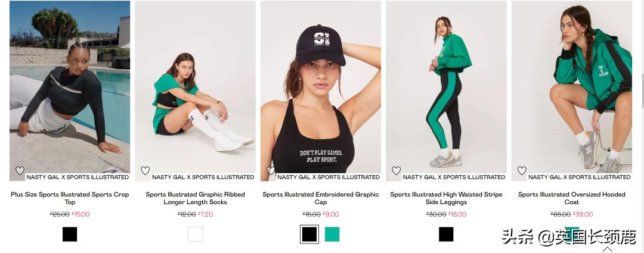Click heart icon on Ribbed Longer Length Socks
The width and height of the screenshot is (644, 253).
[145, 171]
